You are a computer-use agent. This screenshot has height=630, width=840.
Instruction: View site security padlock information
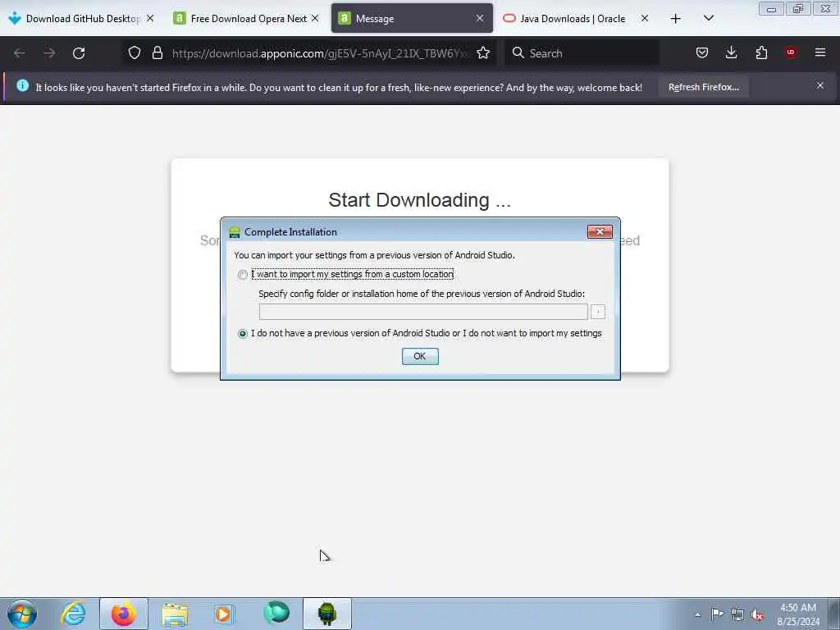point(157,52)
